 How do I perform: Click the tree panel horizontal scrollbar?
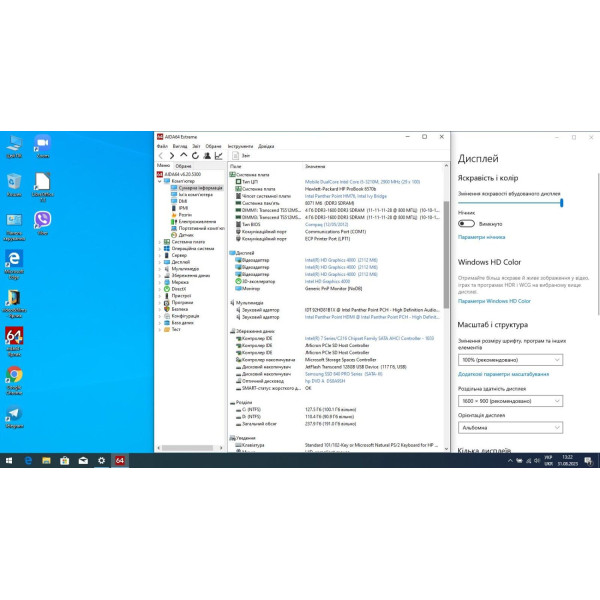point(188,448)
